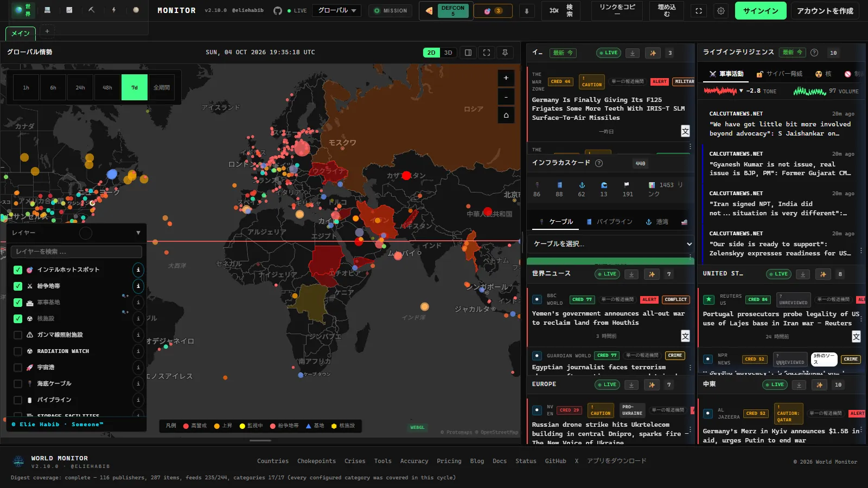This screenshot has height=488, width=868.
Task: Show info for 紛争地帯 layer
Action: (x=138, y=286)
